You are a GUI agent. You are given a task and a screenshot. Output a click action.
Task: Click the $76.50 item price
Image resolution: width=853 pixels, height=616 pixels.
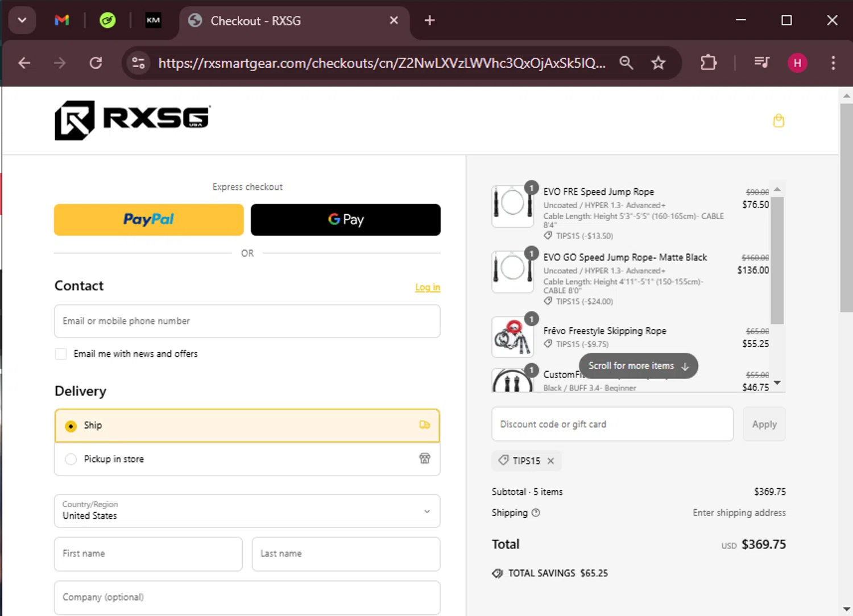(x=755, y=205)
